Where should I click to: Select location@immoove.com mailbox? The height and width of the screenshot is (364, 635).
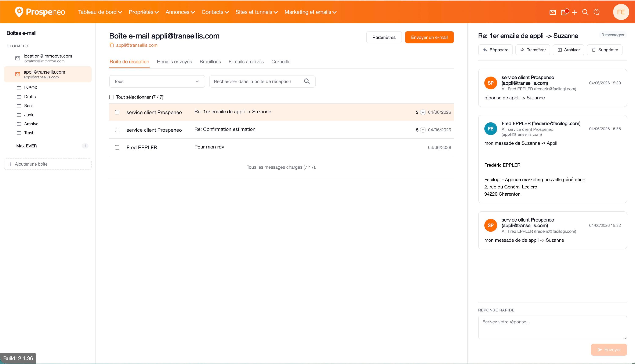48,58
